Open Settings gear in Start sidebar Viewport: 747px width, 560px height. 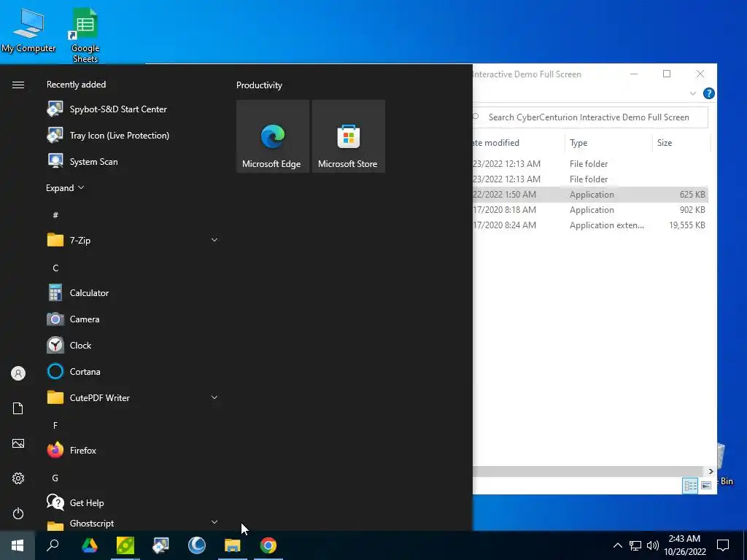coord(18,478)
